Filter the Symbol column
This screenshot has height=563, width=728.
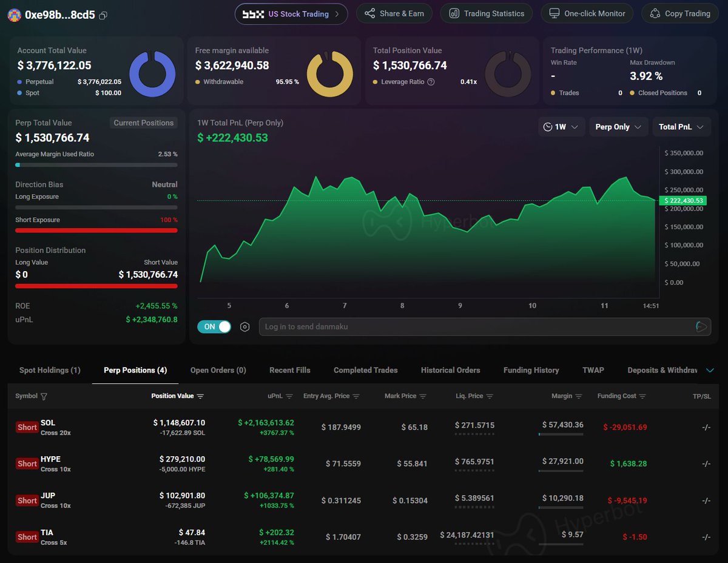point(44,396)
